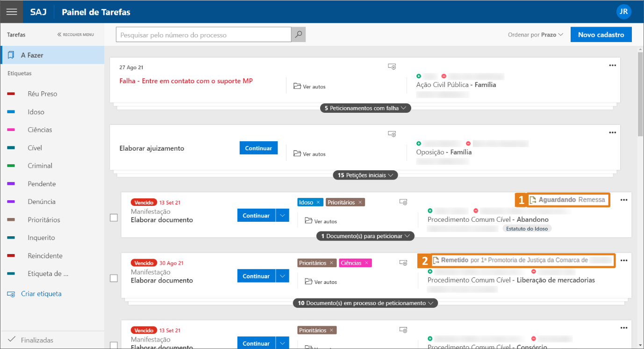Open the hamburger navigation menu
This screenshot has width=644, height=349.
(x=12, y=12)
